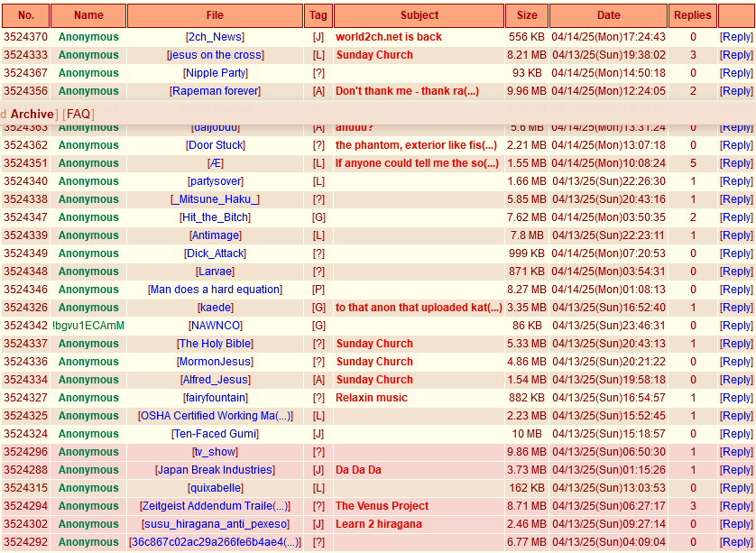Reply to post 3524356
756x553 pixels.
[736, 91]
